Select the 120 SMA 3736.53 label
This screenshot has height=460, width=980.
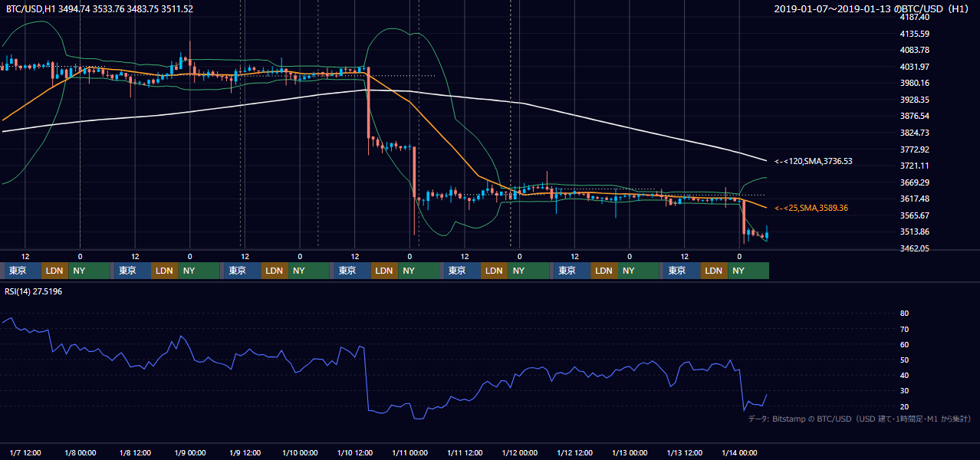click(x=813, y=162)
